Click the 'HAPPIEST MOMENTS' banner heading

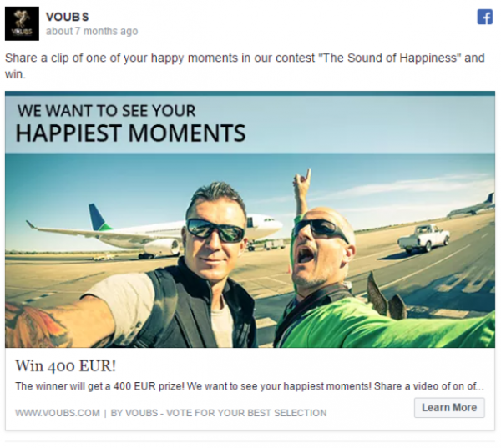pos(131,133)
